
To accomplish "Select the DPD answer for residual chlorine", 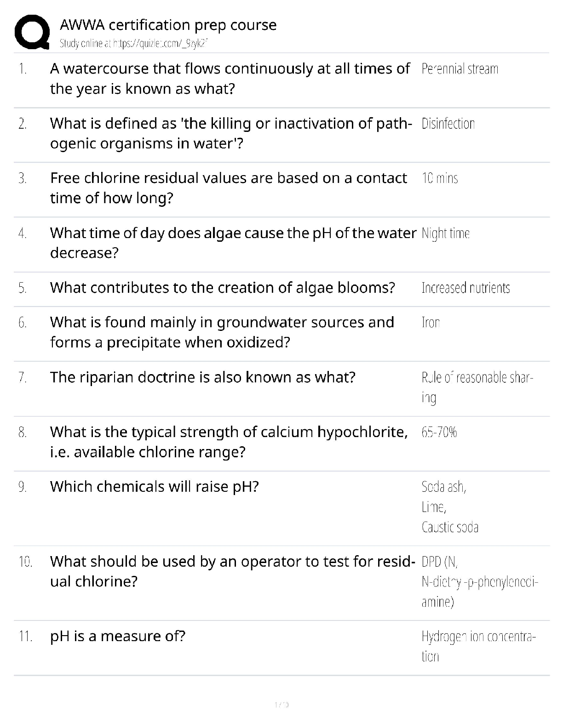I will click(x=479, y=582).
